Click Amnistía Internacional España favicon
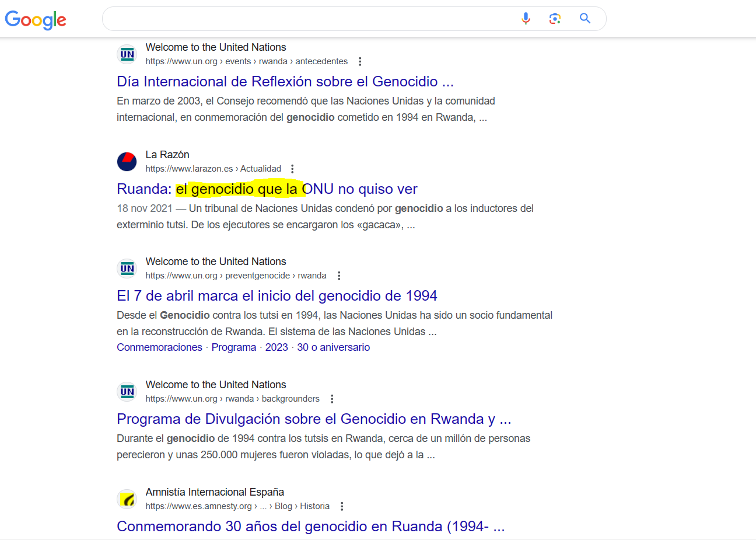This screenshot has height=540, width=756. [x=127, y=499]
